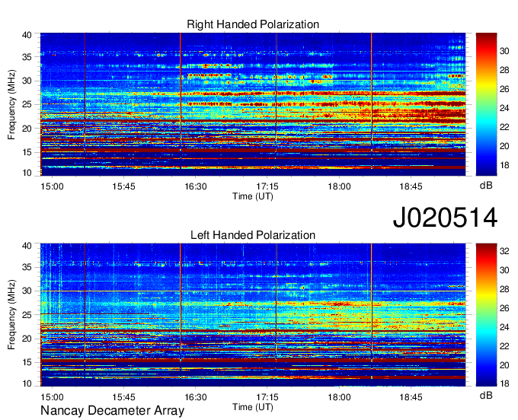Click the 18:00 time tick under Left Handed plot
The height and width of the screenshot is (420, 518).
click(339, 397)
